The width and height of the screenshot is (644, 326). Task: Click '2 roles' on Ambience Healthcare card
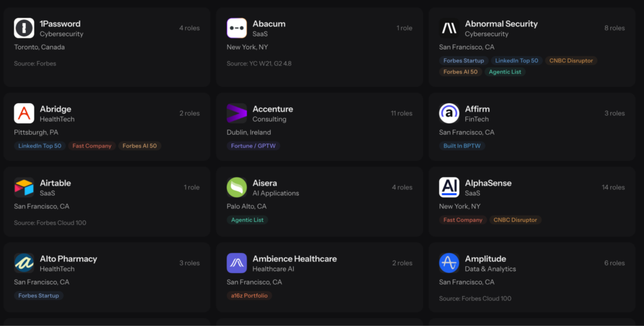(402, 262)
